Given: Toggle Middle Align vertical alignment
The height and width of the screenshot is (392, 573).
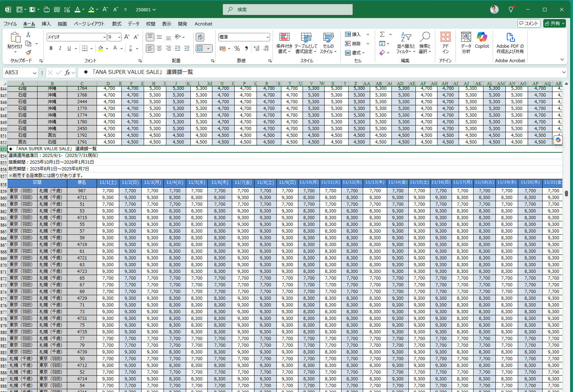Looking at the screenshot, I should 159,37.
